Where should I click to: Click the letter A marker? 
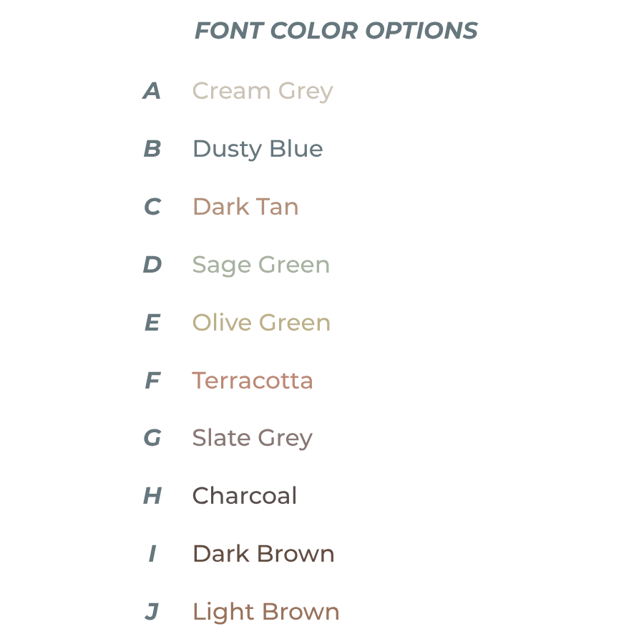pyautogui.click(x=152, y=91)
